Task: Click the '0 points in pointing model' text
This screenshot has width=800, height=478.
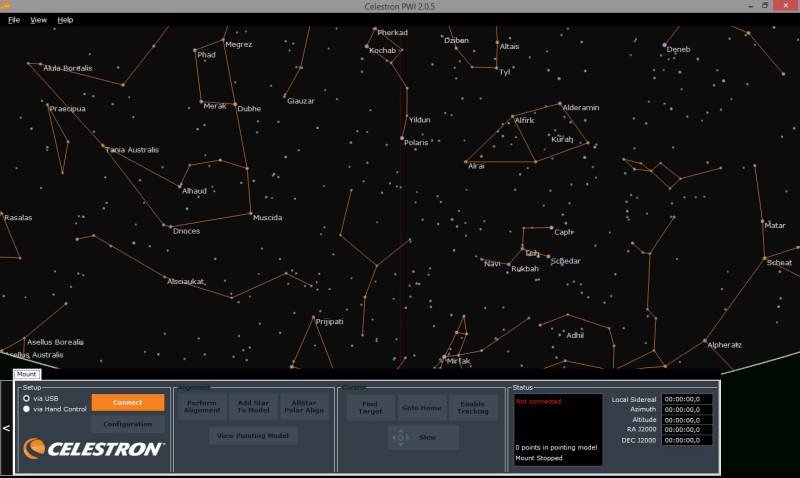Action: click(x=556, y=447)
